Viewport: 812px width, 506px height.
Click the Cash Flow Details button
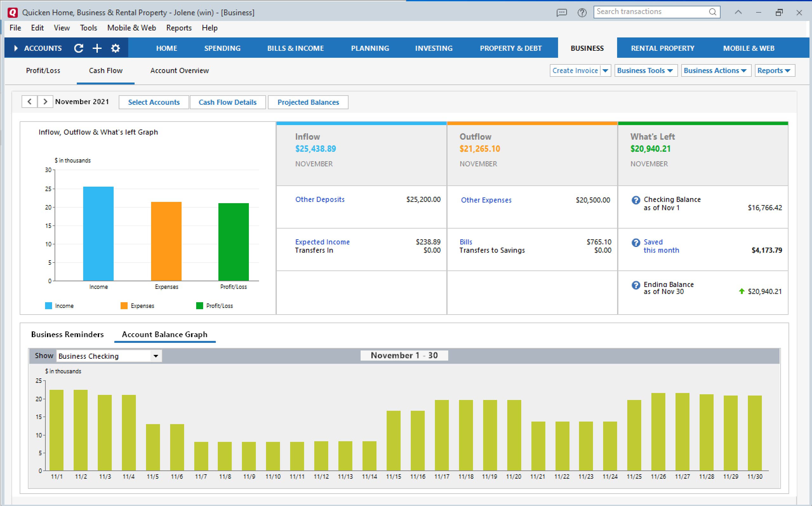pyautogui.click(x=227, y=102)
